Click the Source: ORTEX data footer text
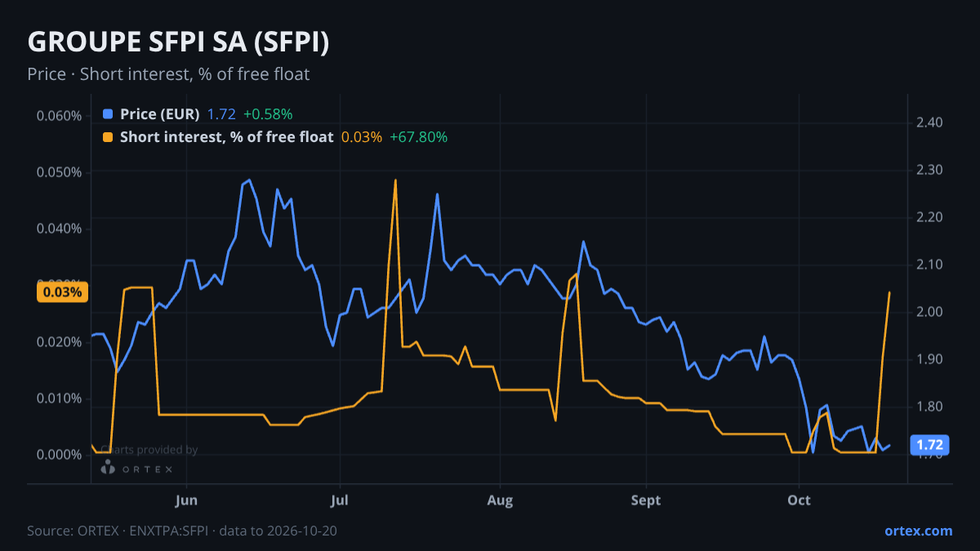 pyautogui.click(x=182, y=531)
